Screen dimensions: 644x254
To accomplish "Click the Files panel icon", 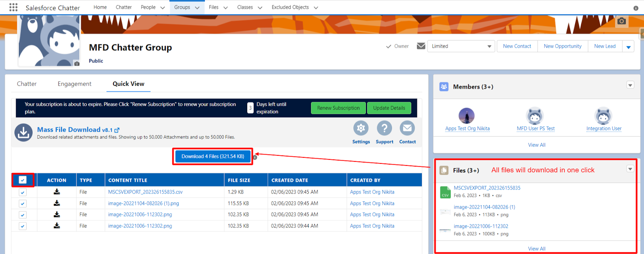I will click(x=444, y=170).
